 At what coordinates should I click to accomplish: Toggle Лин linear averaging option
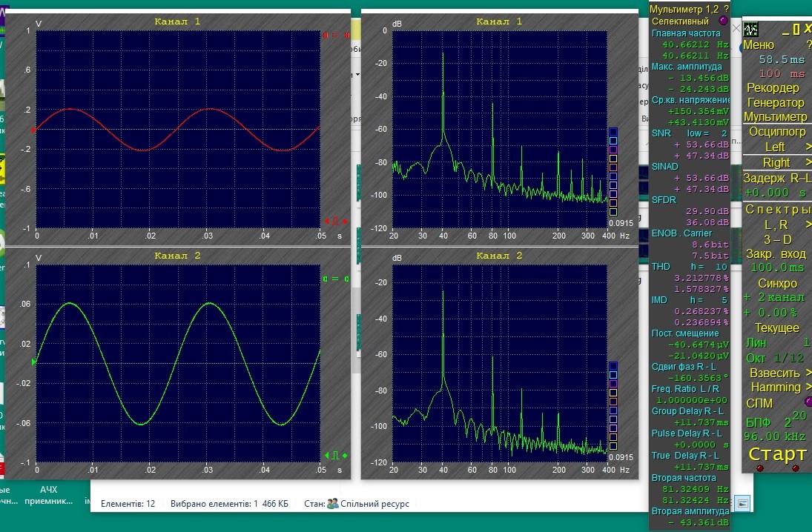[x=756, y=342]
